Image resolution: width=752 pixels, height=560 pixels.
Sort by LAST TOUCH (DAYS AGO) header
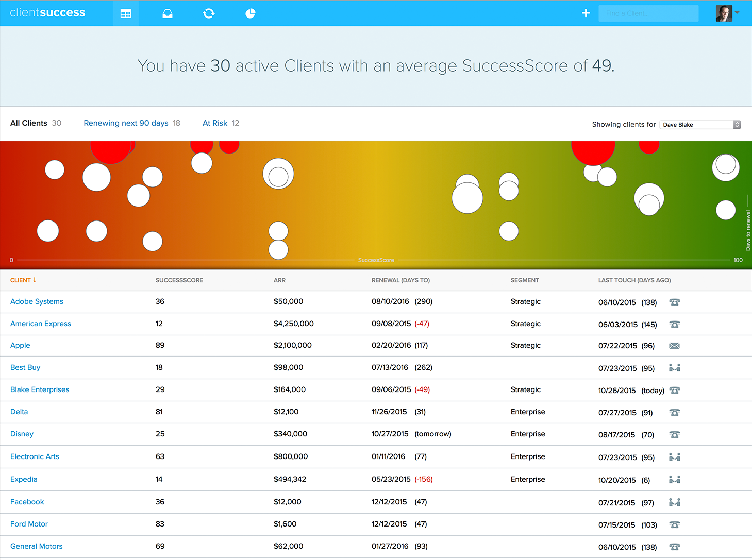point(634,280)
